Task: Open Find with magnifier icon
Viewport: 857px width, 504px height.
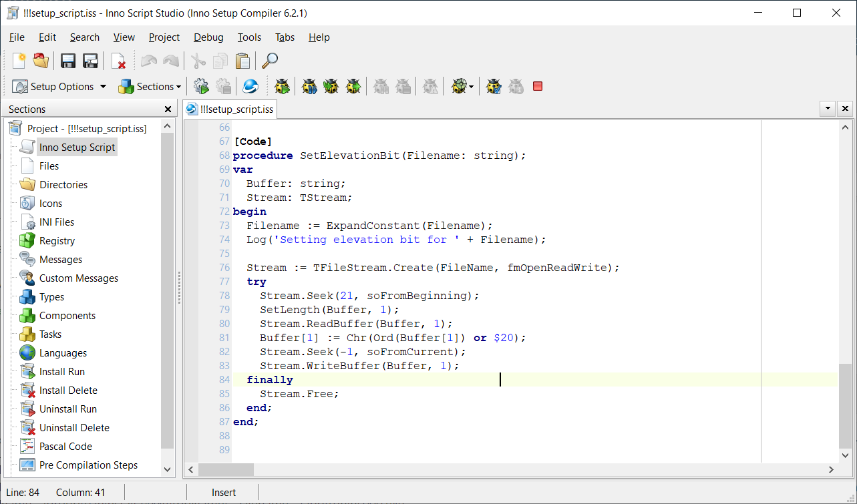Action: tap(270, 61)
